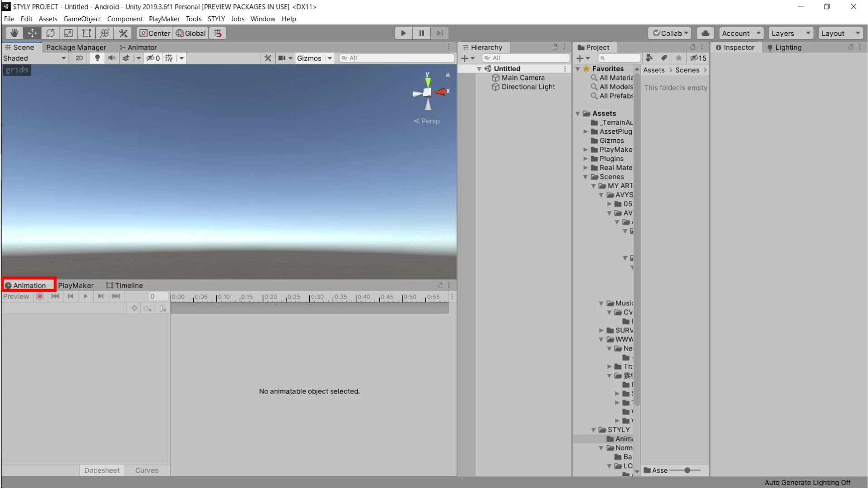Switch to Curves view

(x=147, y=470)
